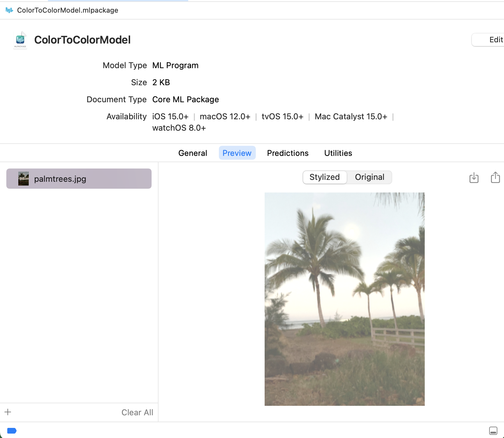Viewport: 504px width, 438px height.
Task: Switch preview to Stylized
Action: click(x=325, y=177)
